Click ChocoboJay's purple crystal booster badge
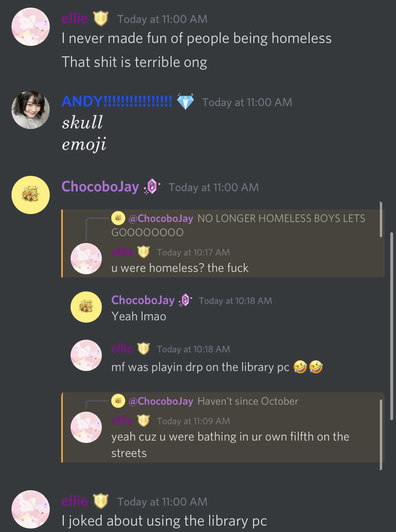 pos(152,186)
